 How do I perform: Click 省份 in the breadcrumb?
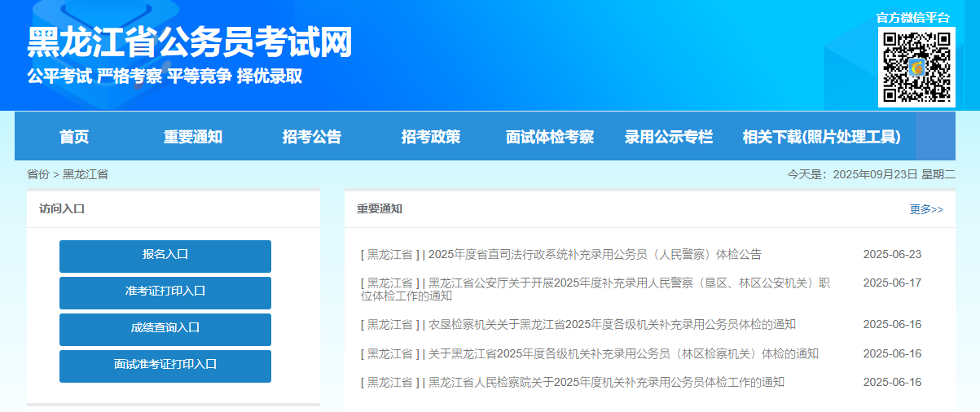[38, 174]
